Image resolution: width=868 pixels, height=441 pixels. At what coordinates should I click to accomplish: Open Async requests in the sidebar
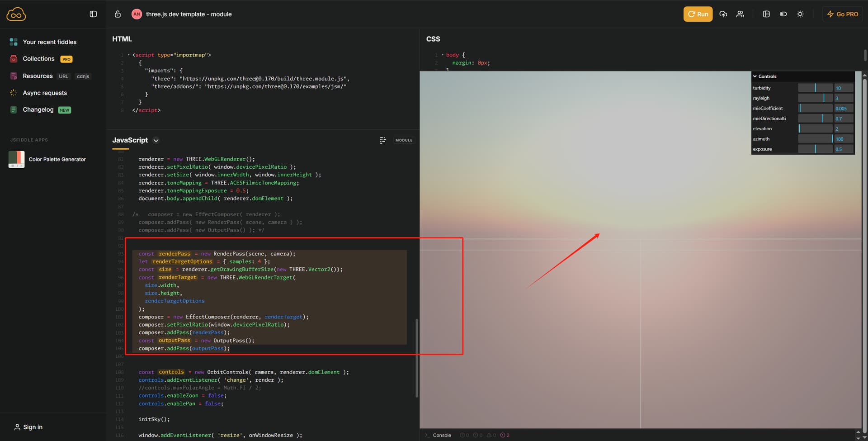[45, 93]
